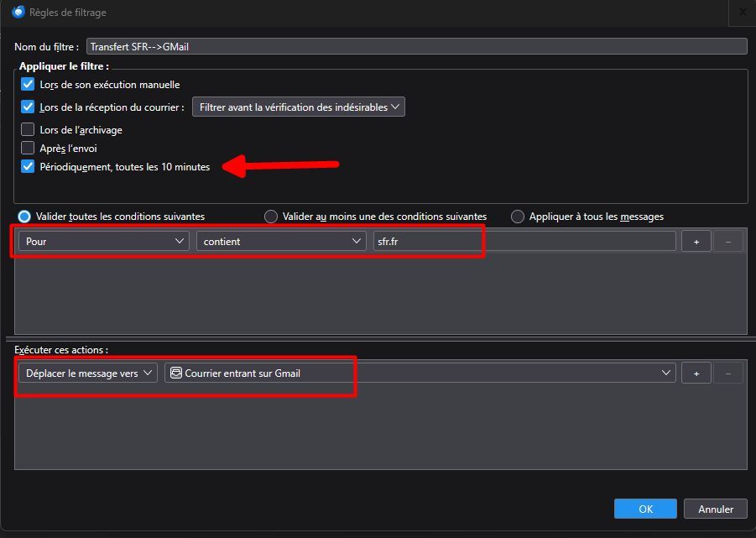
Task: Remove condition using the minus button
Action: pos(727,242)
